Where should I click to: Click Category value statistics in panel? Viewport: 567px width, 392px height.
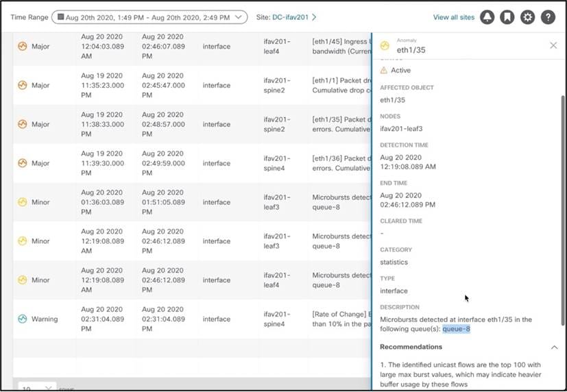[394, 262]
